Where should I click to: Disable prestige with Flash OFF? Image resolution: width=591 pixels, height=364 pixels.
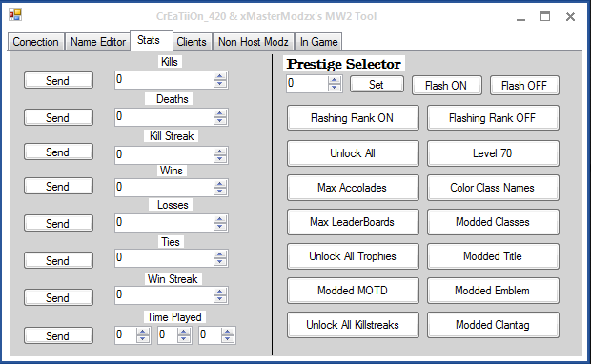point(524,86)
